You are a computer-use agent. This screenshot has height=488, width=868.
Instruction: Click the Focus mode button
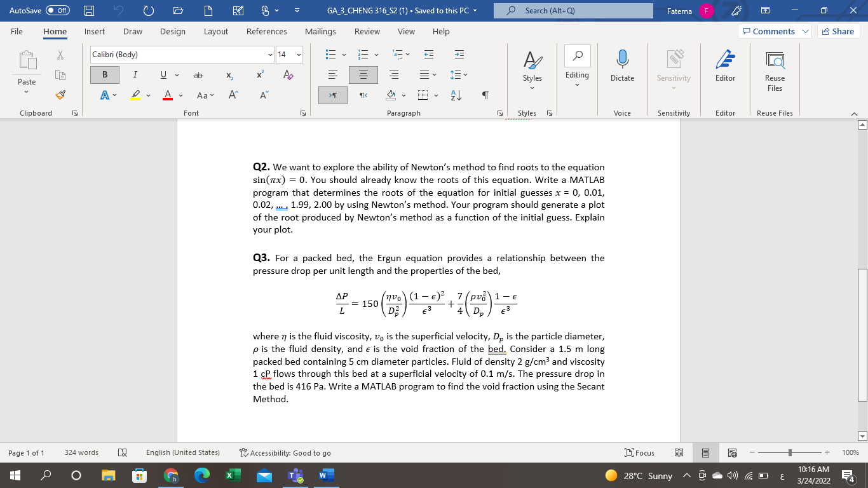(639, 452)
